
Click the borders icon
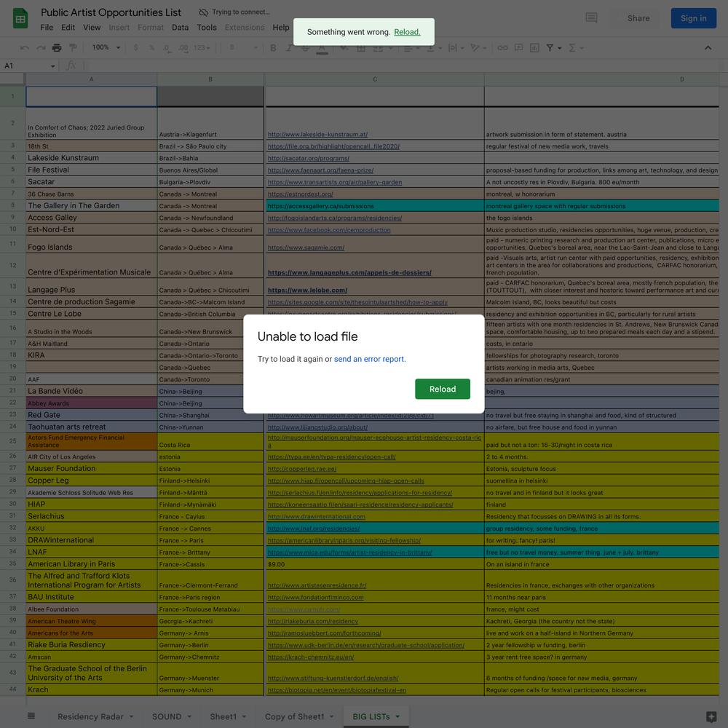click(361, 47)
